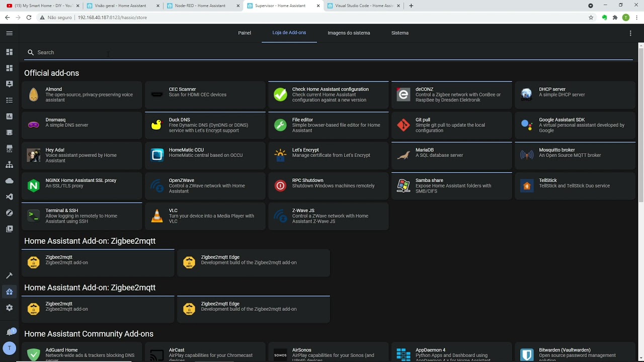Show notifications bell in sidebar

pyautogui.click(x=10, y=332)
